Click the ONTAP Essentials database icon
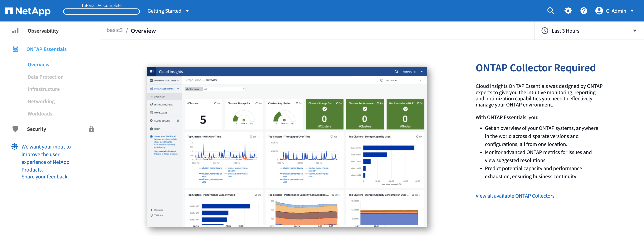 click(x=16, y=49)
